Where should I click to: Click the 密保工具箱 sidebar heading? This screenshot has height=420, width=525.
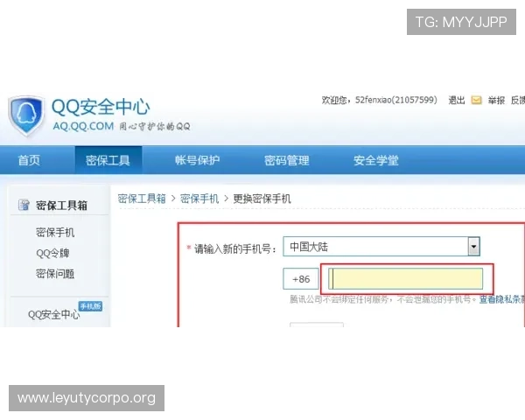[x=61, y=206]
